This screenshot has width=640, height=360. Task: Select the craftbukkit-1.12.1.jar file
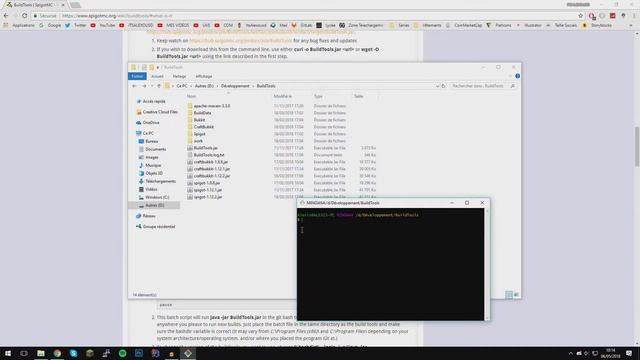click(212, 169)
